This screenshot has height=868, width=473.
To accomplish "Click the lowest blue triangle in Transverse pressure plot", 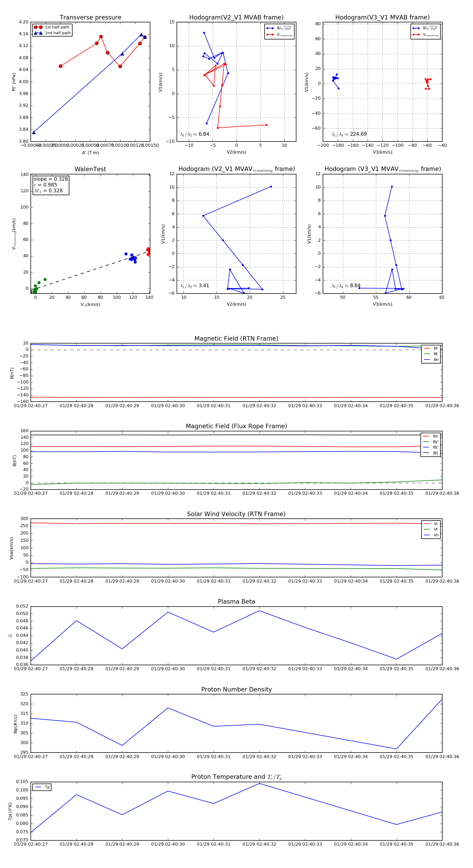I will pyautogui.click(x=34, y=132).
